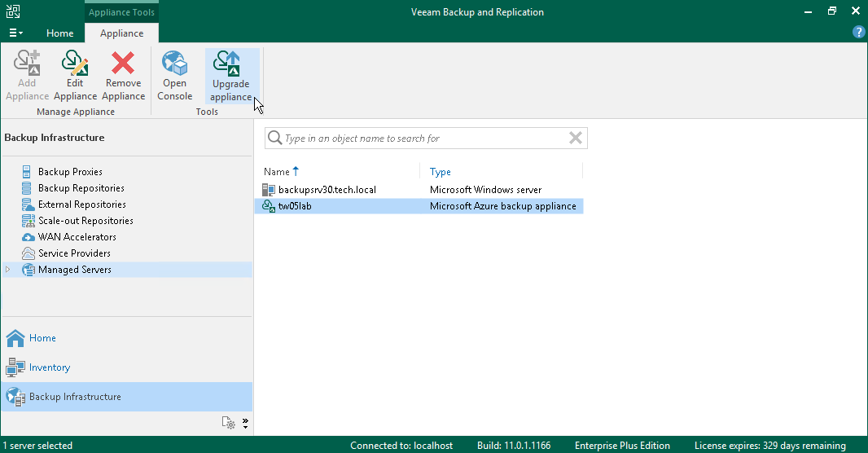The image size is (868, 453).
Task: Select Backup Proxies in the tree
Action: pyautogui.click(x=70, y=172)
